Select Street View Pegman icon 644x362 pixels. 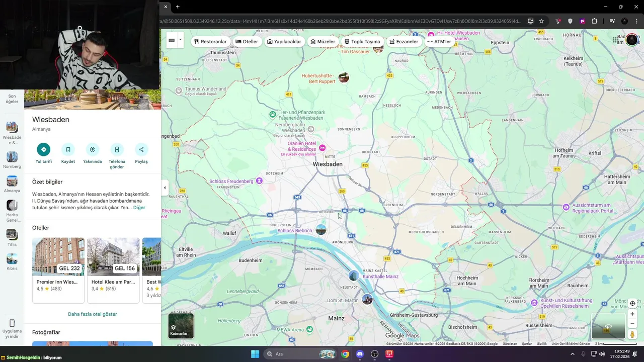632,334
